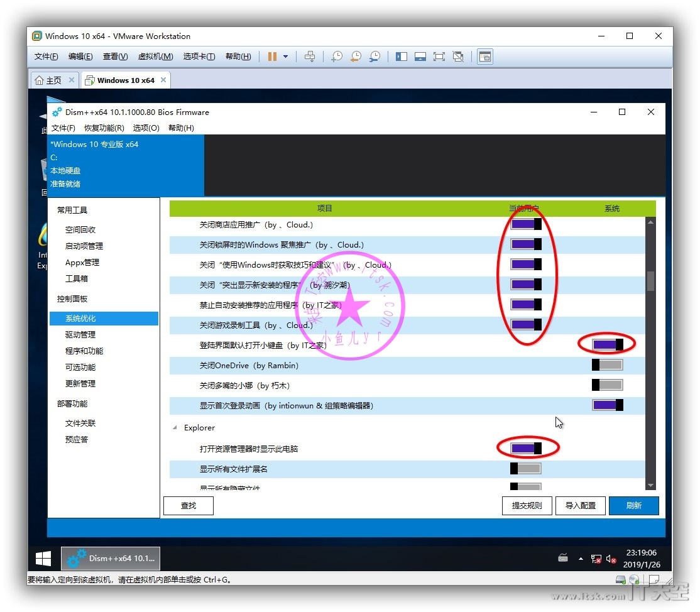The width and height of the screenshot is (700, 612).
Task: Enter full screen mode icon
Action: (439, 57)
